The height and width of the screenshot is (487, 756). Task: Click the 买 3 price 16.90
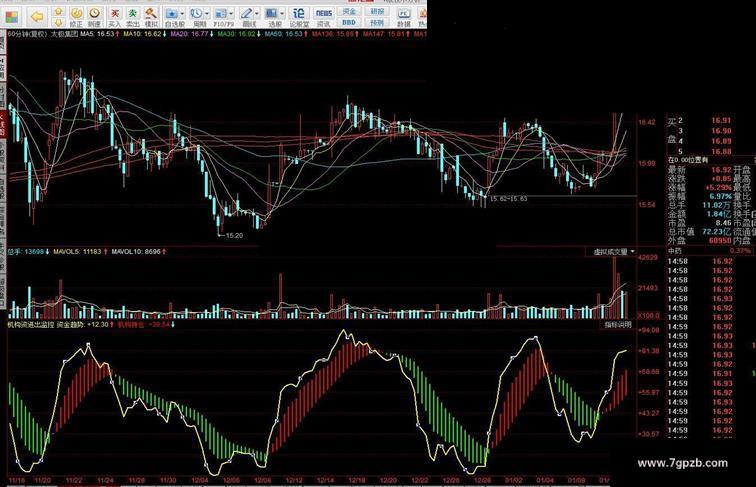721,131
